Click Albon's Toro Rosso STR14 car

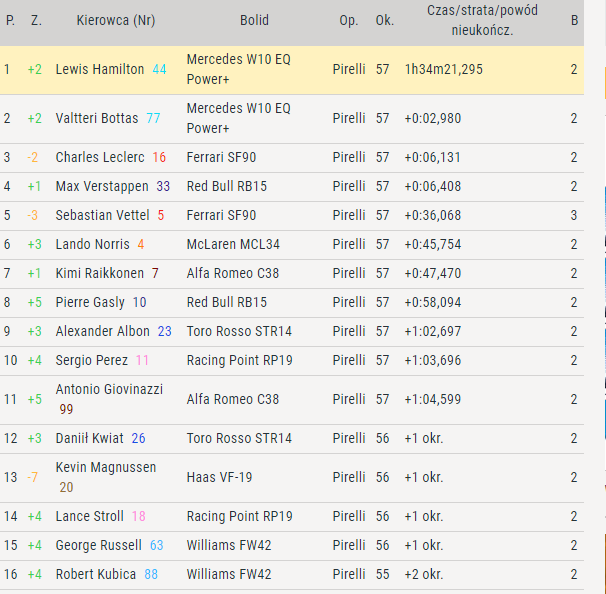click(239, 331)
